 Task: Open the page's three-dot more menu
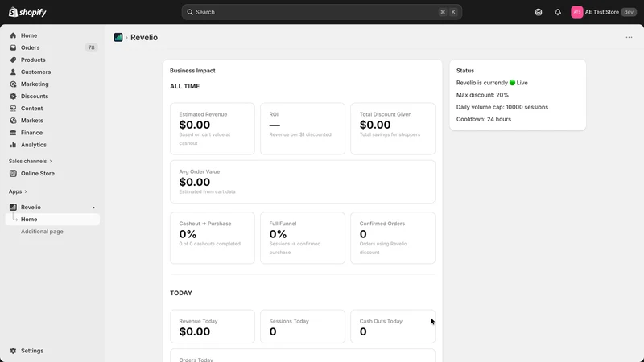[629, 37]
